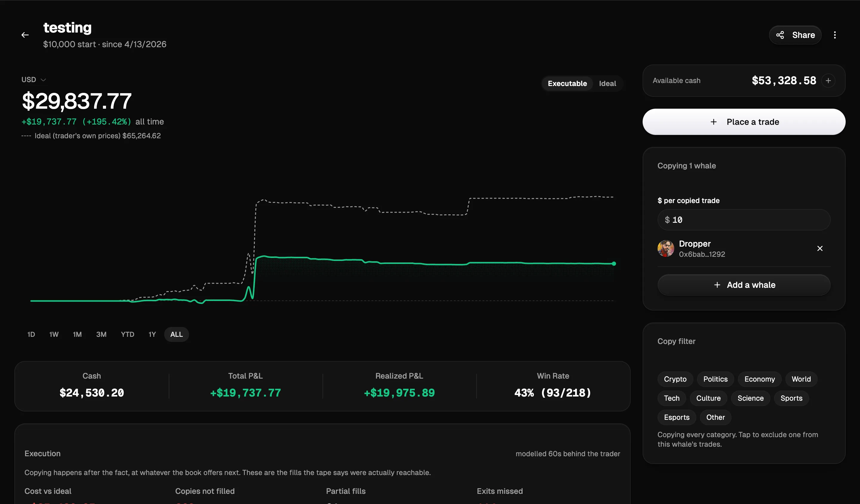
Task: Click the Share button
Action: [795, 35]
